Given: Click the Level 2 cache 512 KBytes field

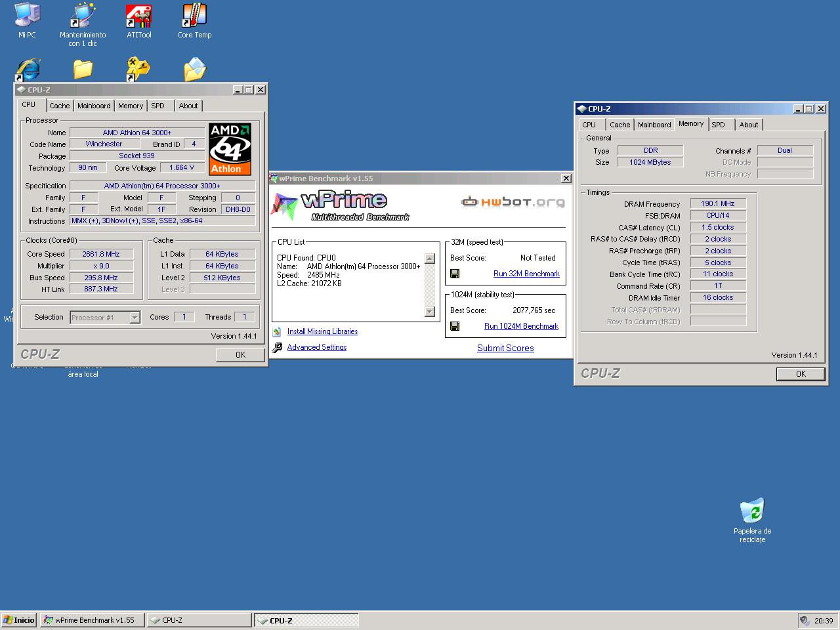Looking at the screenshot, I should [x=222, y=278].
